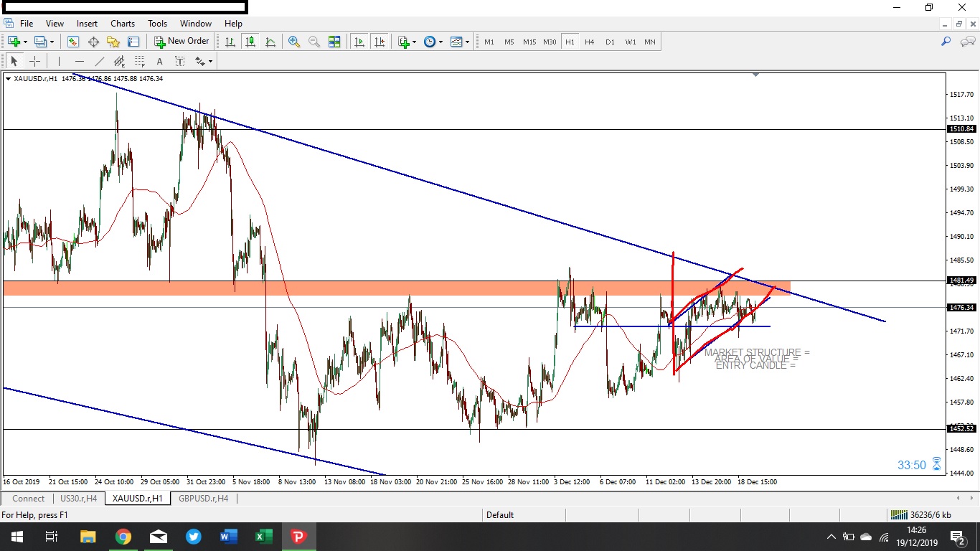Open the Market Watch panel
Screen dimensions: 980x551
point(72,42)
